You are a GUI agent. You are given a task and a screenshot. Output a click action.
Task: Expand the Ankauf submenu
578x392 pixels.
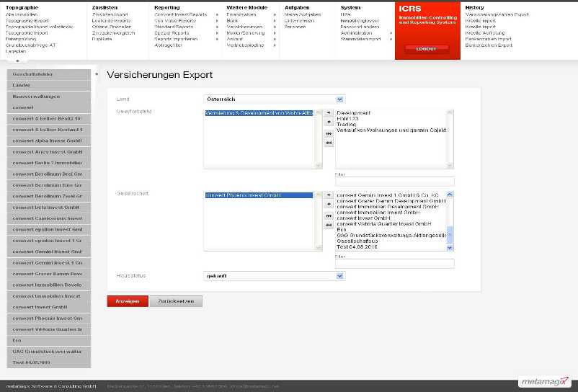275,39
